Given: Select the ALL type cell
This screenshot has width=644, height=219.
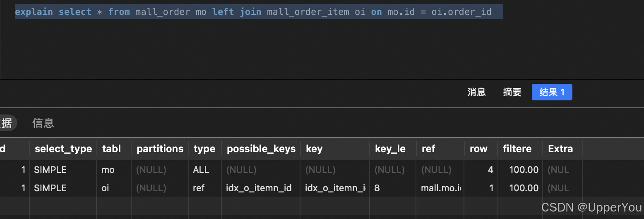Looking at the screenshot, I should 205,170.
